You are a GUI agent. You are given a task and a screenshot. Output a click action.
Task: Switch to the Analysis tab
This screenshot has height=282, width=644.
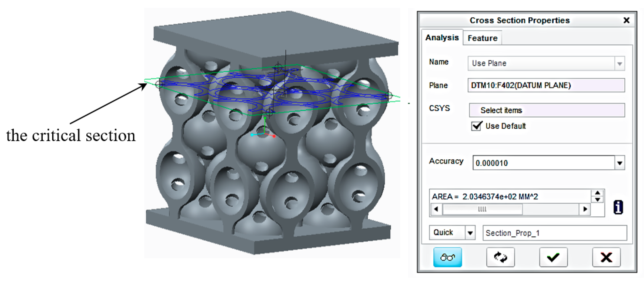tap(442, 38)
